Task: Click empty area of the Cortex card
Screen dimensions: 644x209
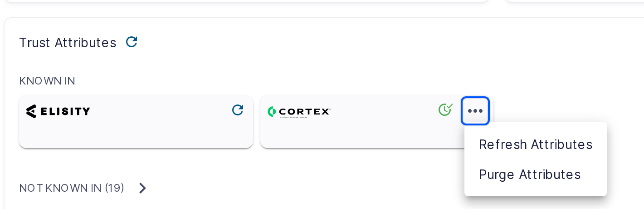Action: click(x=358, y=134)
